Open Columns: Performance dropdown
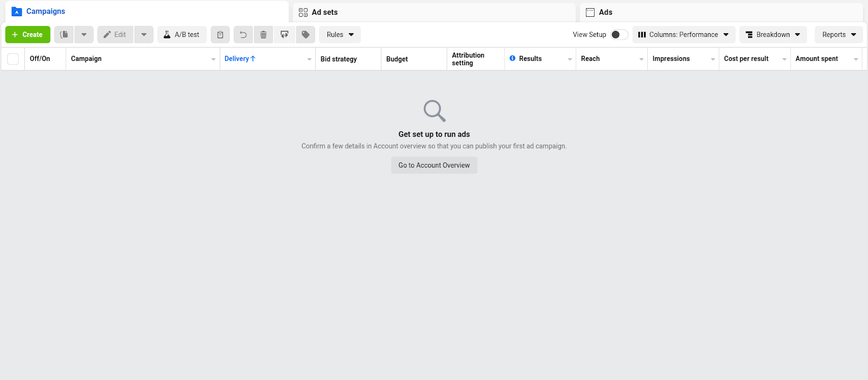 [x=684, y=35]
